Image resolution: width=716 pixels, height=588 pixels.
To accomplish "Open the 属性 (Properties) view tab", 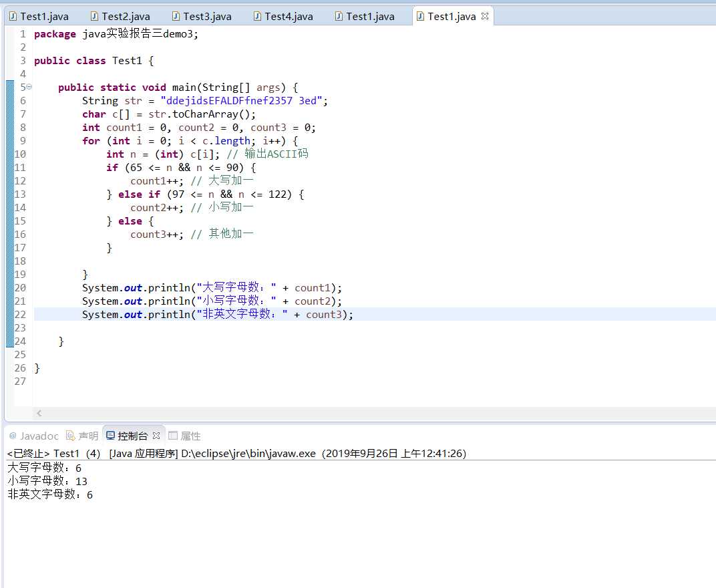I will click(x=184, y=436).
